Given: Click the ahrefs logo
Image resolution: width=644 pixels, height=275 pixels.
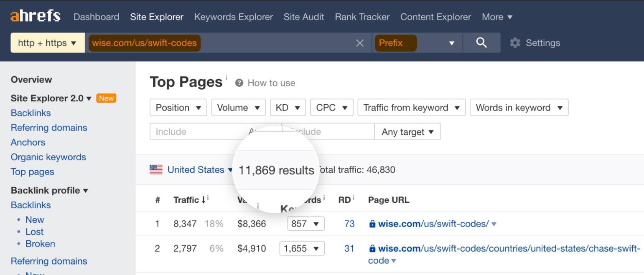Looking at the screenshot, I should (36, 16).
